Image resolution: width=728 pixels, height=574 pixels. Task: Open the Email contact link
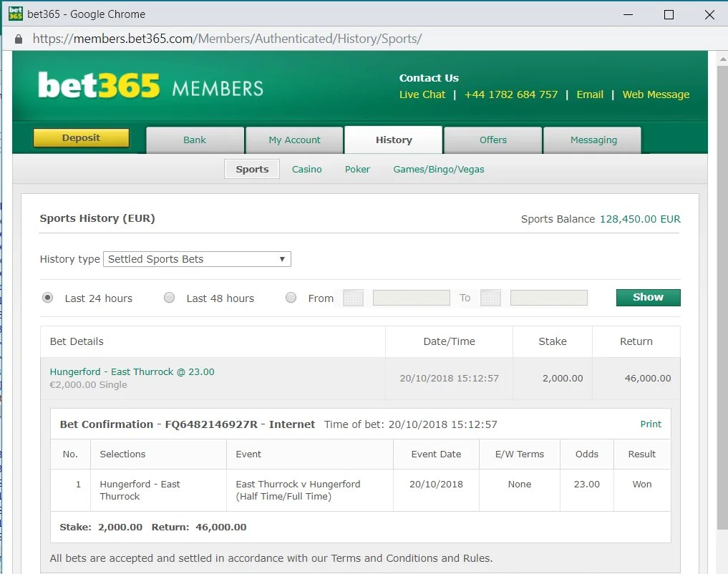590,94
